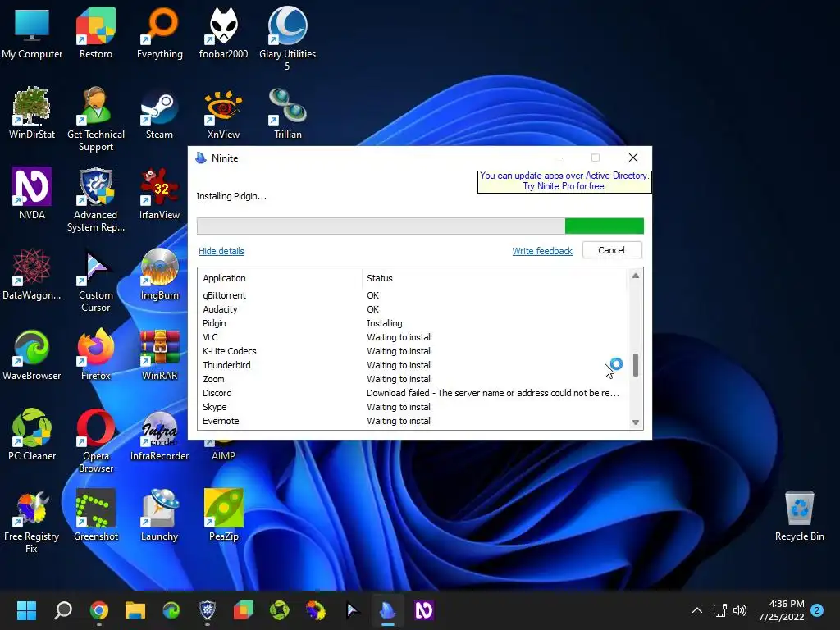The image size is (840, 630).
Task: Open File Explorer from the taskbar
Action: click(x=135, y=610)
